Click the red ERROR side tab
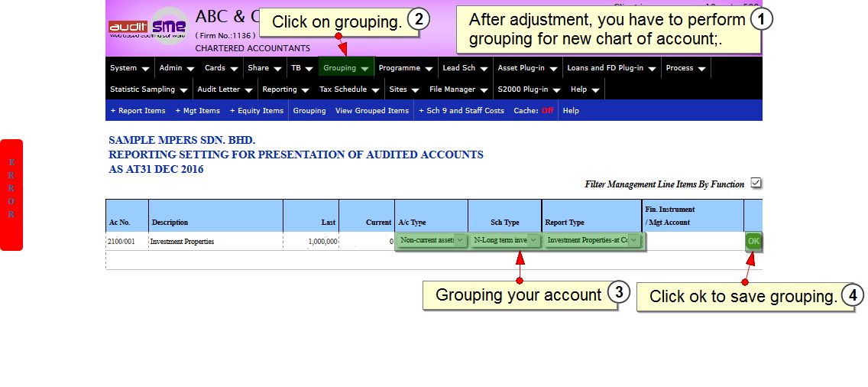This screenshot has width=868, height=387. coord(11,194)
